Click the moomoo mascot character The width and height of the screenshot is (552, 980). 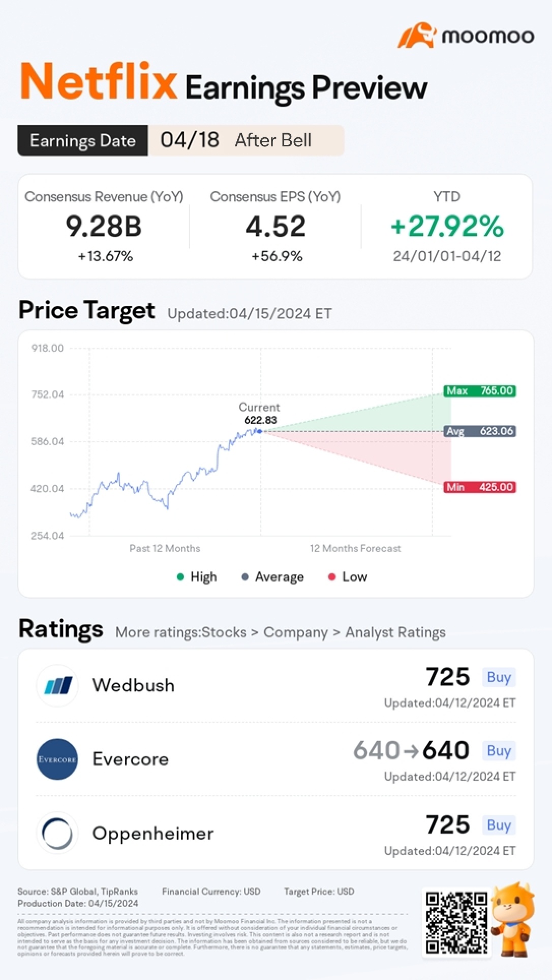(513, 920)
